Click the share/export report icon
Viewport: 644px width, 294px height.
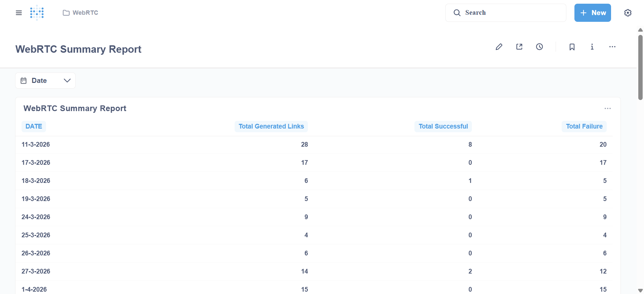point(519,47)
